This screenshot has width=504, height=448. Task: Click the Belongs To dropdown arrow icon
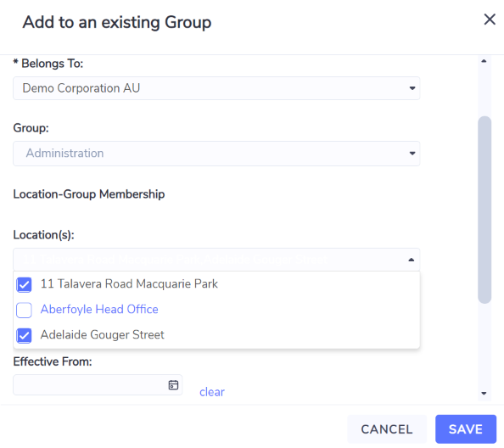pos(412,88)
